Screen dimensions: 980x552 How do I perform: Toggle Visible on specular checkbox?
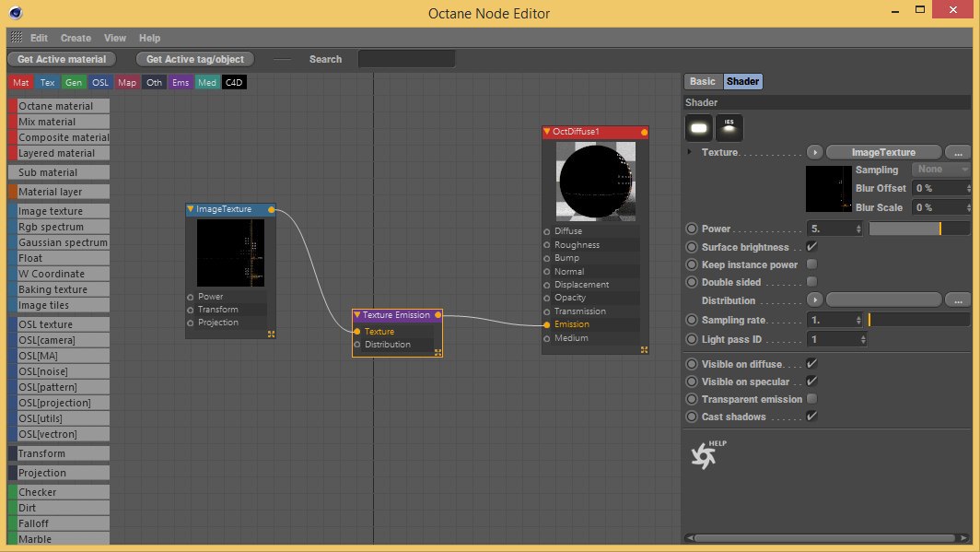(811, 382)
